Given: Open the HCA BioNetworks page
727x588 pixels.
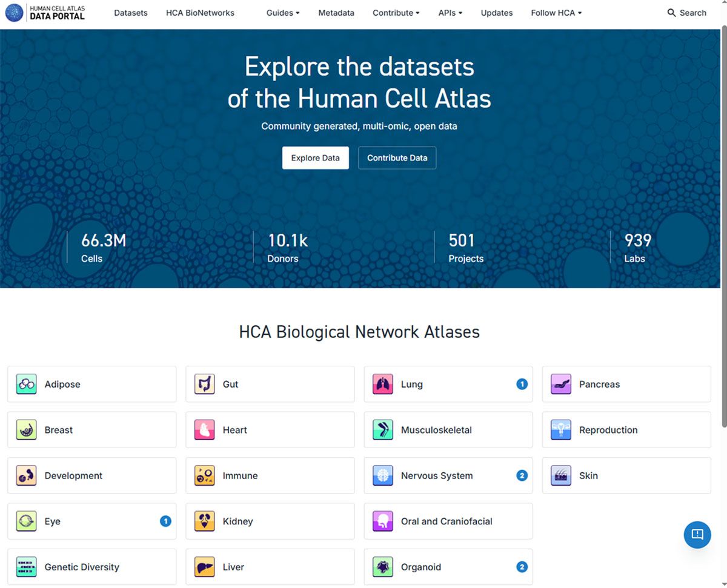Looking at the screenshot, I should click(x=200, y=13).
